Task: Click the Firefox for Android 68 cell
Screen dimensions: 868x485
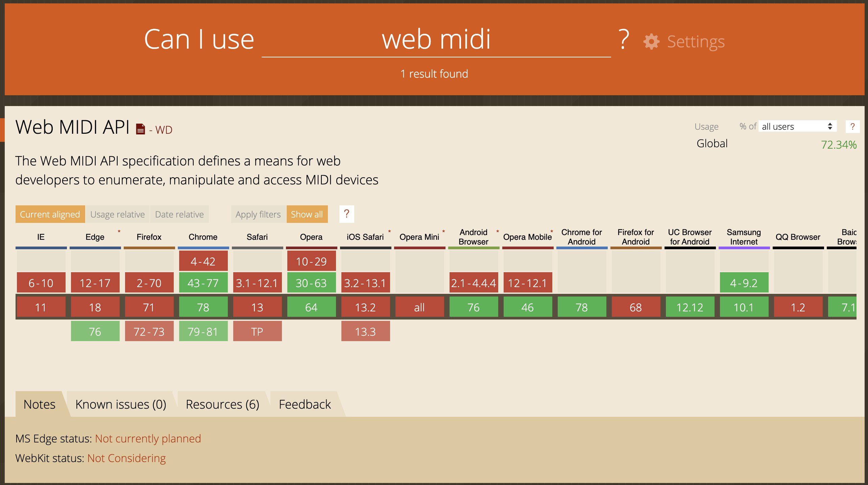Action: tap(636, 307)
